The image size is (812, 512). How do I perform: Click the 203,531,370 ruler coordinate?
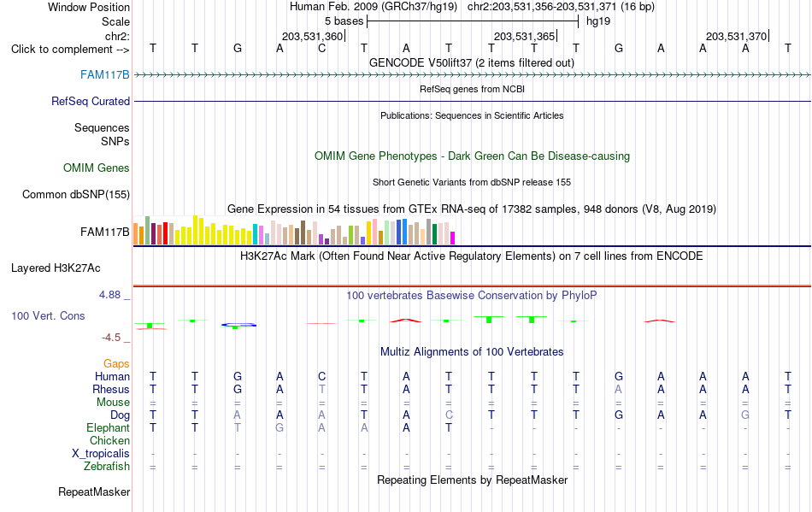[x=736, y=36]
